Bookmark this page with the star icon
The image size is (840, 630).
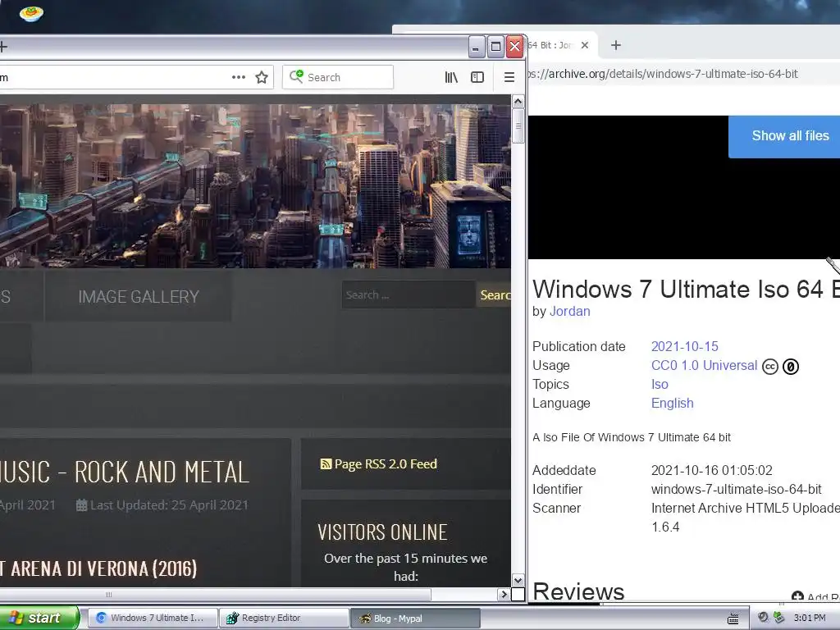(262, 77)
